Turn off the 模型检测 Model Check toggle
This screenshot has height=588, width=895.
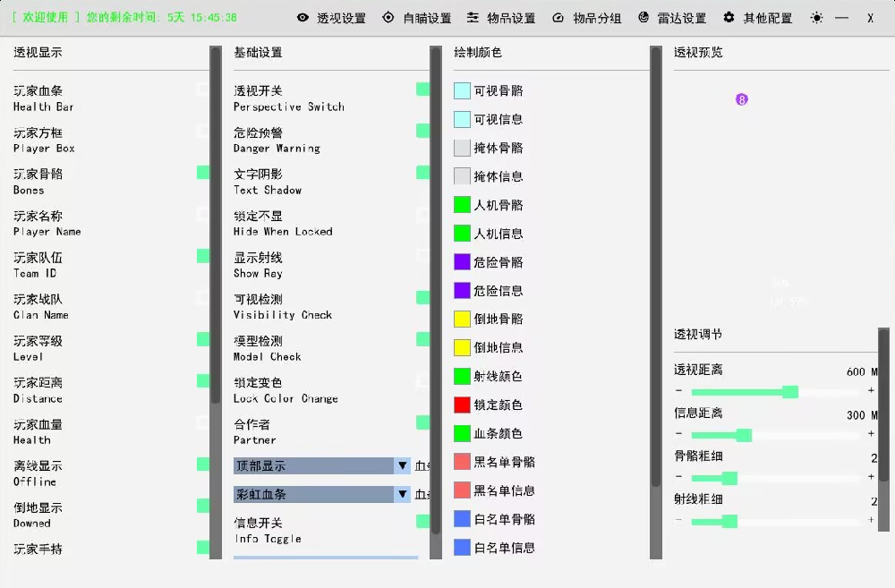(423, 339)
